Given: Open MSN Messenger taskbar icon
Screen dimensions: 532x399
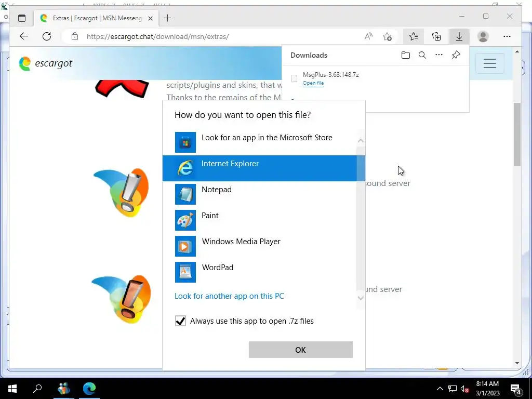Looking at the screenshot, I should [64, 389].
